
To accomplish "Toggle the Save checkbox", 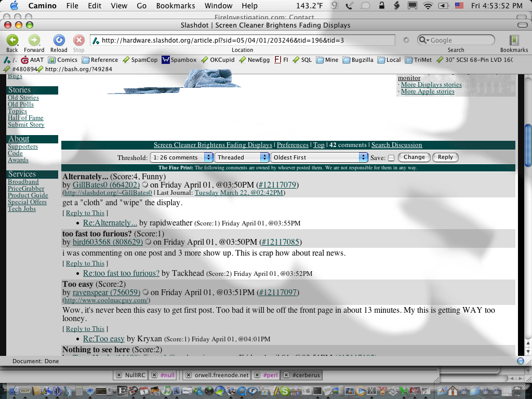I will pyautogui.click(x=391, y=158).
